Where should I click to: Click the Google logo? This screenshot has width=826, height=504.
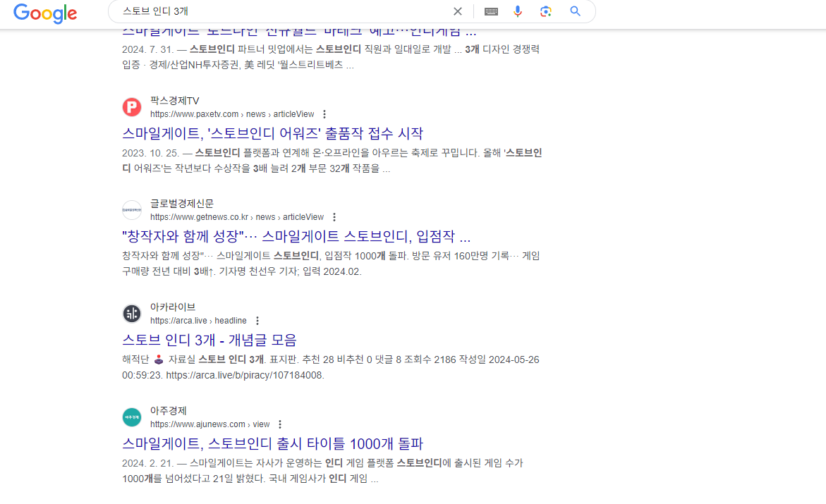[x=45, y=13]
